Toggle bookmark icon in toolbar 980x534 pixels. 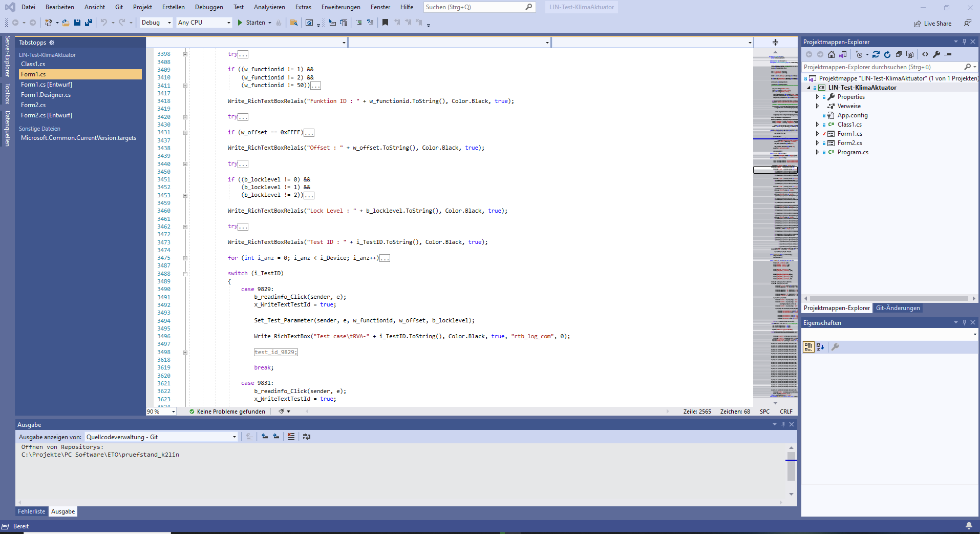click(385, 23)
